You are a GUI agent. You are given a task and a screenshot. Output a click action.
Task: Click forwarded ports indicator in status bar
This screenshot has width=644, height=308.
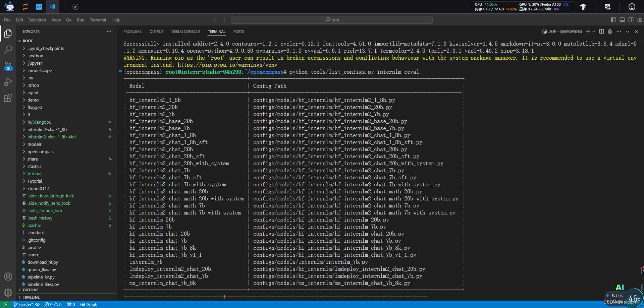click(71, 304)
